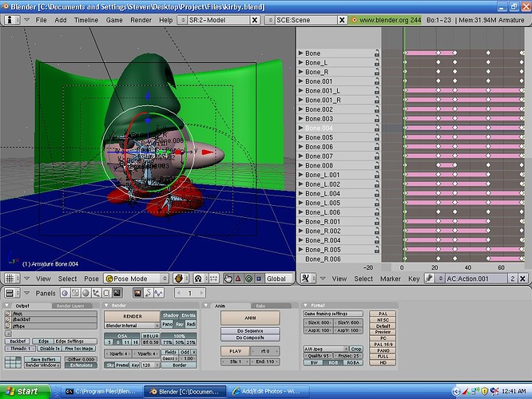The image size is (532, 399).
Task: Select the translate manipulator triangle icon
Action: (238, 279)
